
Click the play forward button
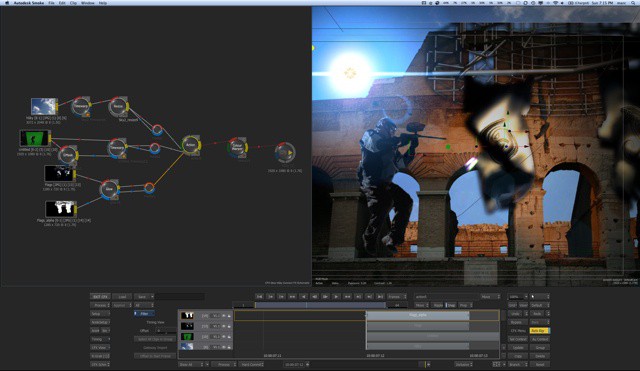[336, 297]
